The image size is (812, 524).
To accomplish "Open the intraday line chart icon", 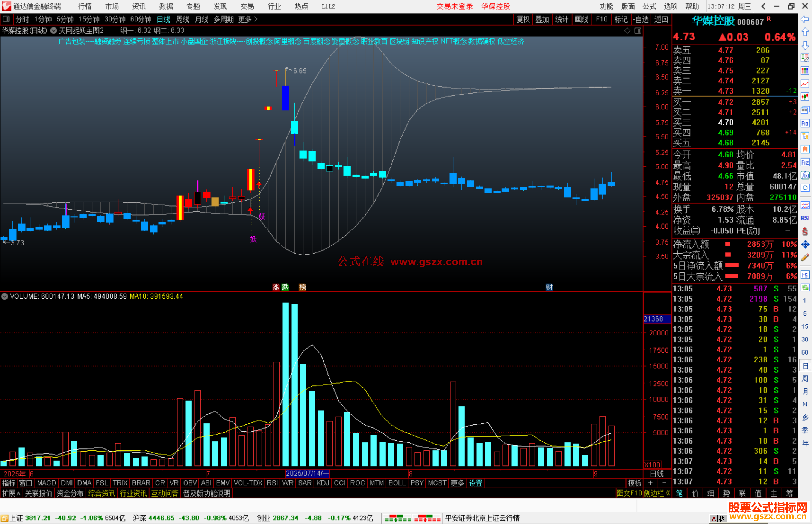I will (x=805, y=84).
